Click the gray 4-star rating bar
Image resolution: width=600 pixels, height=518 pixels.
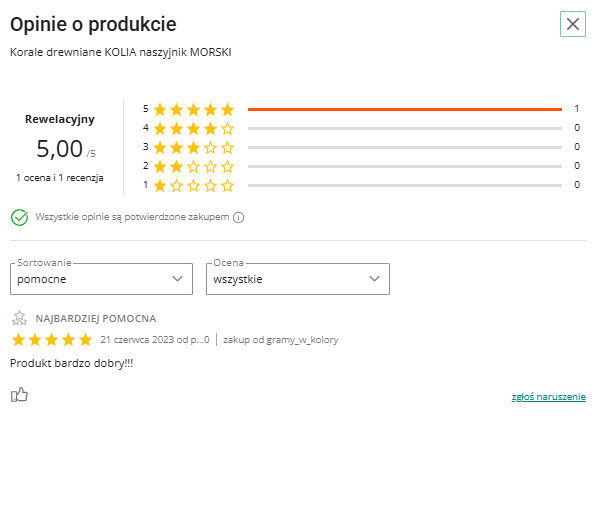[404, 128]
